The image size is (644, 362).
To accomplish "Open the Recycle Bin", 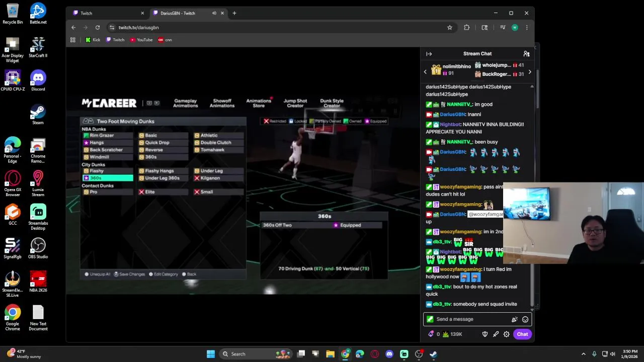I will pyautogui.click(x=13, y=14).
